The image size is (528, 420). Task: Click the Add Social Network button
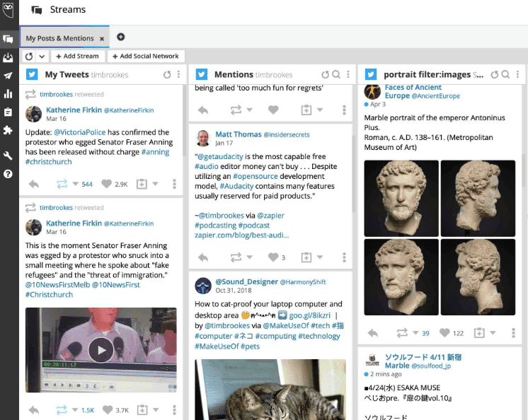(145, 57)
